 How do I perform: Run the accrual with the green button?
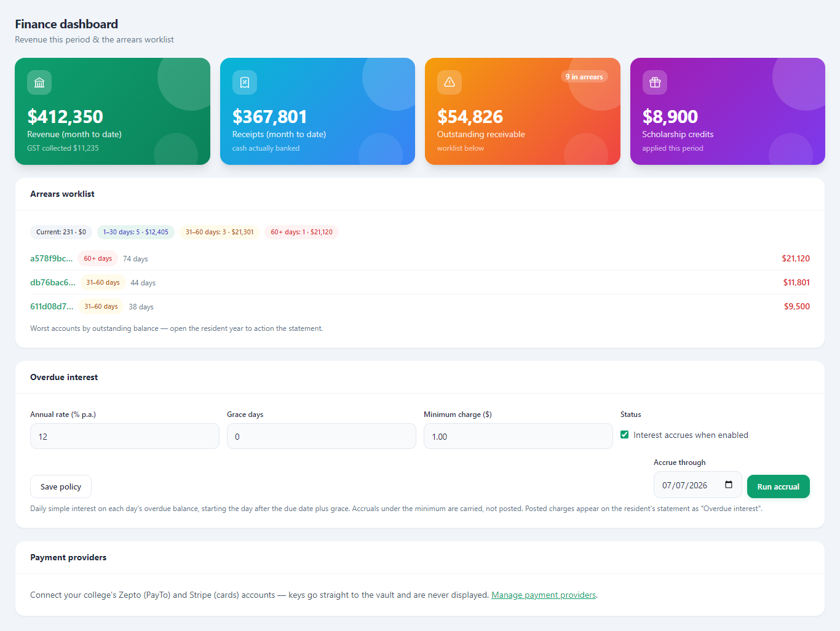(779, 486)
